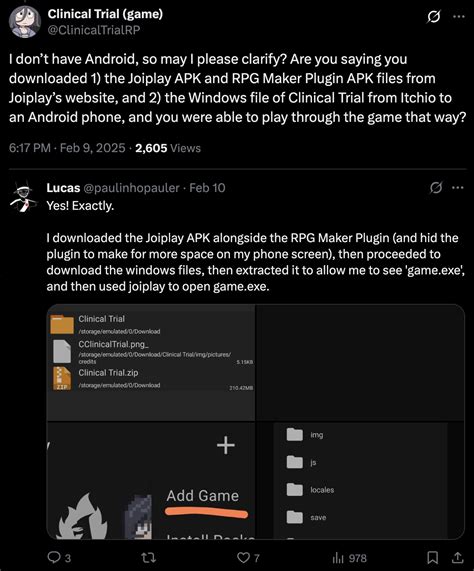Open @paulinhopauler handle link

click(x=131, y=188)
